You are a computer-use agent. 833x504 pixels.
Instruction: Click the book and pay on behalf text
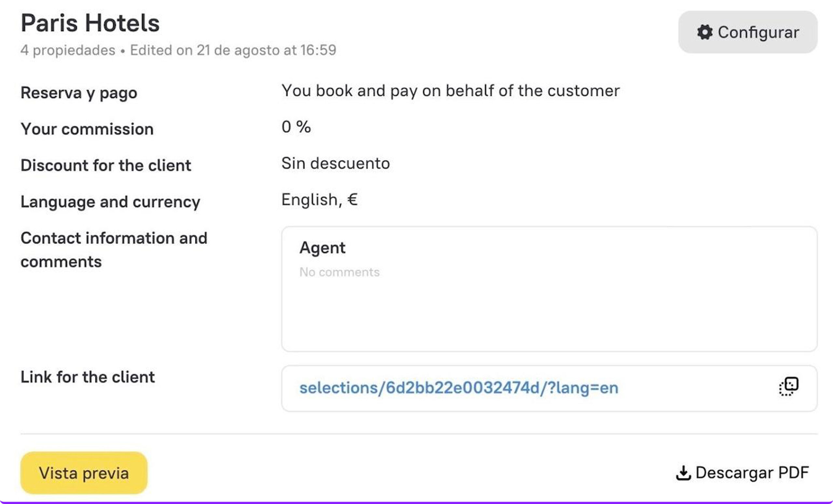point(450,90)
